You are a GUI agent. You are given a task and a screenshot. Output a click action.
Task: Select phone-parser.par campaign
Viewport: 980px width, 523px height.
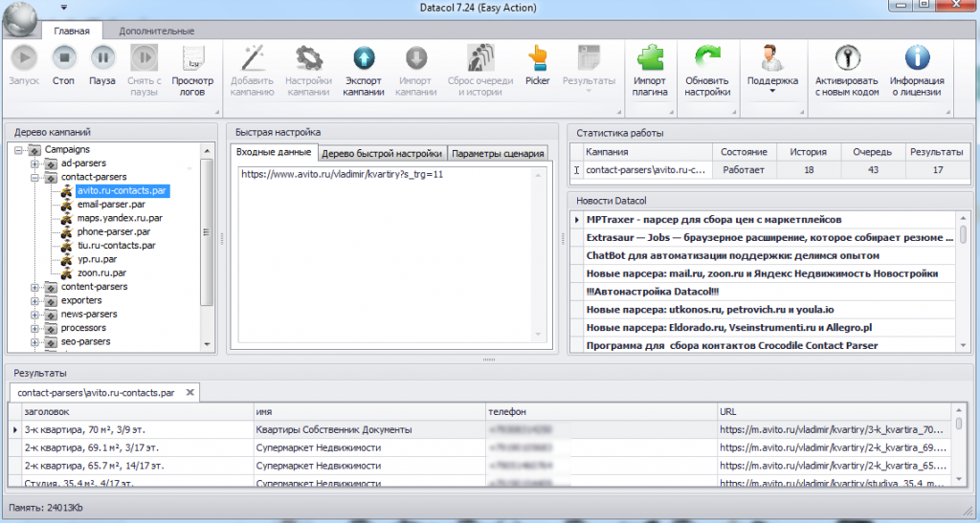pos(114,231)
